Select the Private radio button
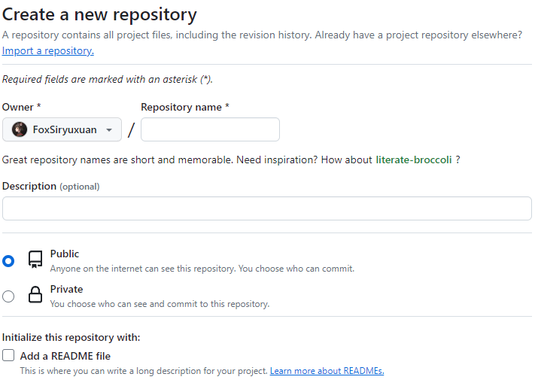Image resolution: width=535 pixels, height=392 pixels. pyautogui.click(x=8, y=296)
